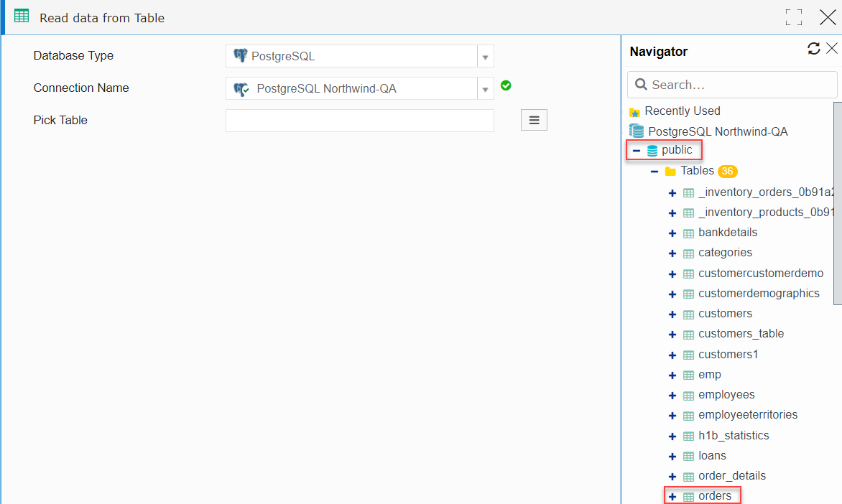The image size is (842, 504).
Task: Expand the customerdemographics table
Action: pyautogui.click(x=672, y=294)
